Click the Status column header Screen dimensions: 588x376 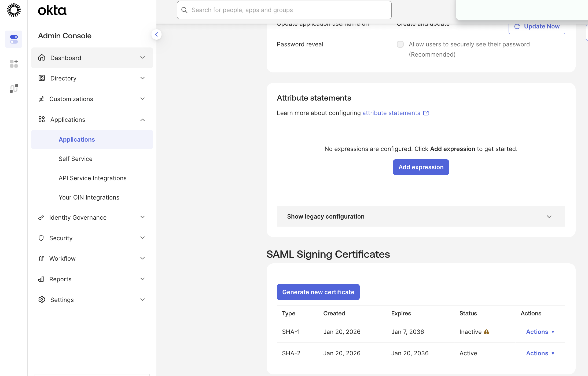pyautogui.click(x=468, y=314)
